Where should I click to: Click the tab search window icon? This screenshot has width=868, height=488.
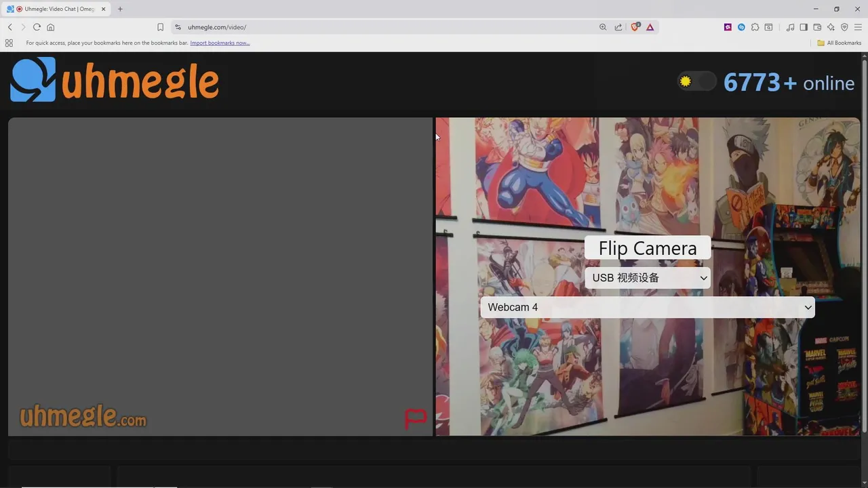coord(768,27)
